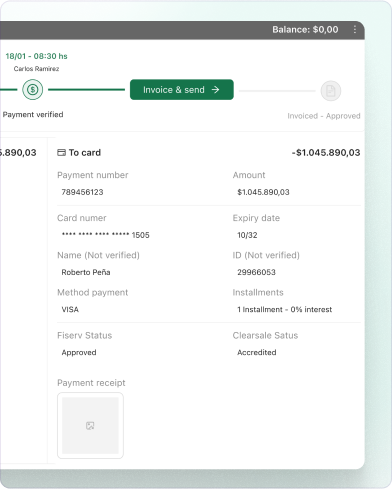Click the Clearsale status Accredited value

click(257, 352)
